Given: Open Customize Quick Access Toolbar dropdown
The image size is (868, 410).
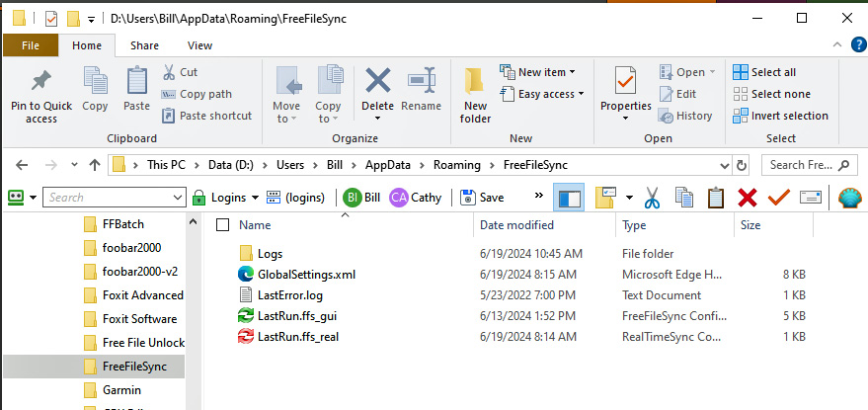Looking at the screenshot, I should tap(91, 20).
